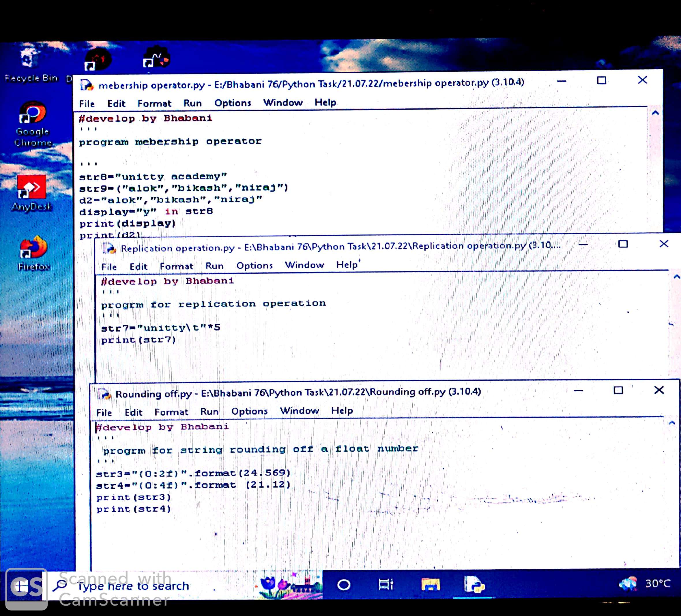Open File Explorer from the taskbar
The height and width of the screenshot is (616, 681).
(x=430, y=584)
